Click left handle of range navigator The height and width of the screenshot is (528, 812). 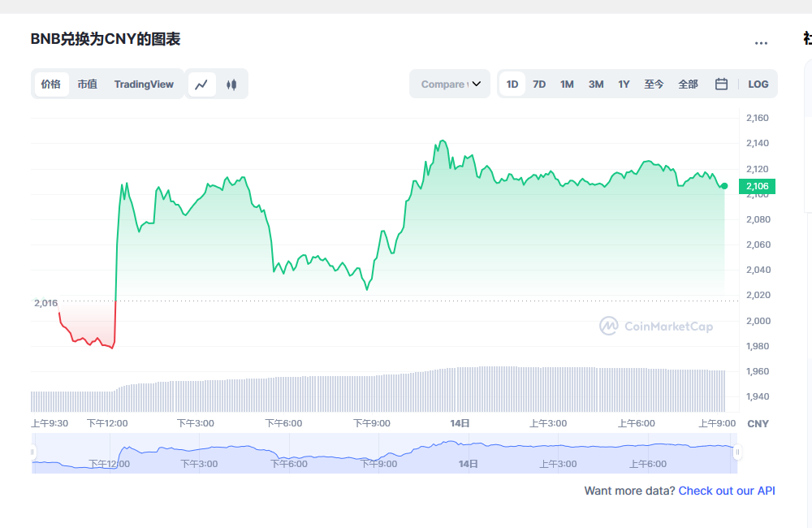click(33, 452)
